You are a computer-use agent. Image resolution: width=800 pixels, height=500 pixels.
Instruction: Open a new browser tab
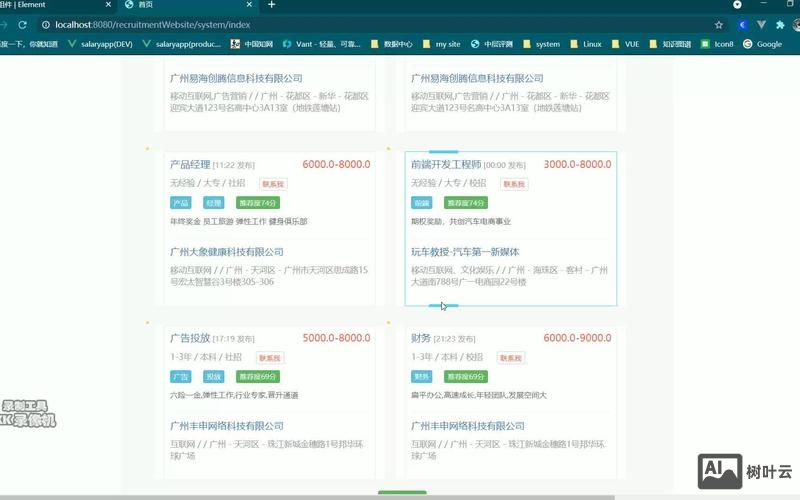click(271, 5)
